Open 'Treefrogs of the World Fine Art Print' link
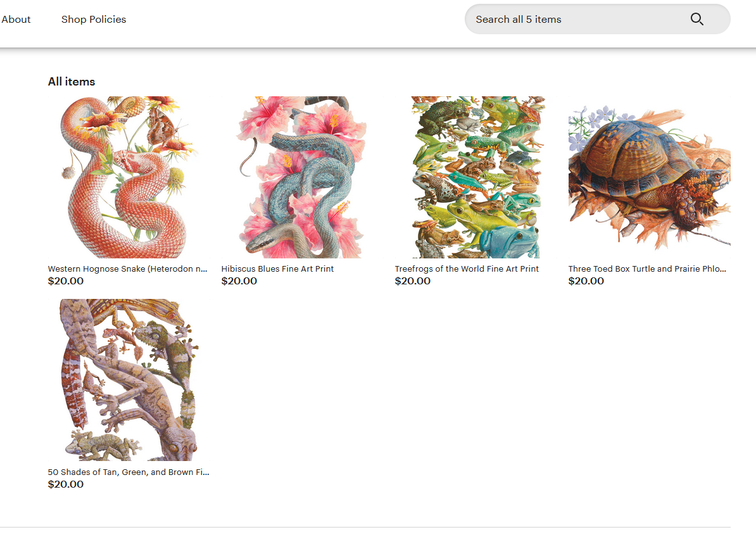The width and height of the screenshot is (756, 544). pos(467,269)
